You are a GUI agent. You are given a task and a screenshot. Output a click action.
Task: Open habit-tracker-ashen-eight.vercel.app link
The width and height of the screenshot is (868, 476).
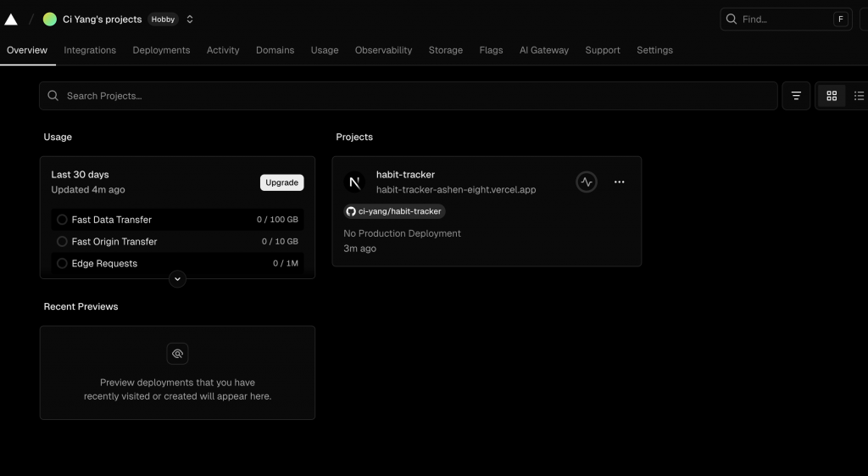(x=456, y=189)
